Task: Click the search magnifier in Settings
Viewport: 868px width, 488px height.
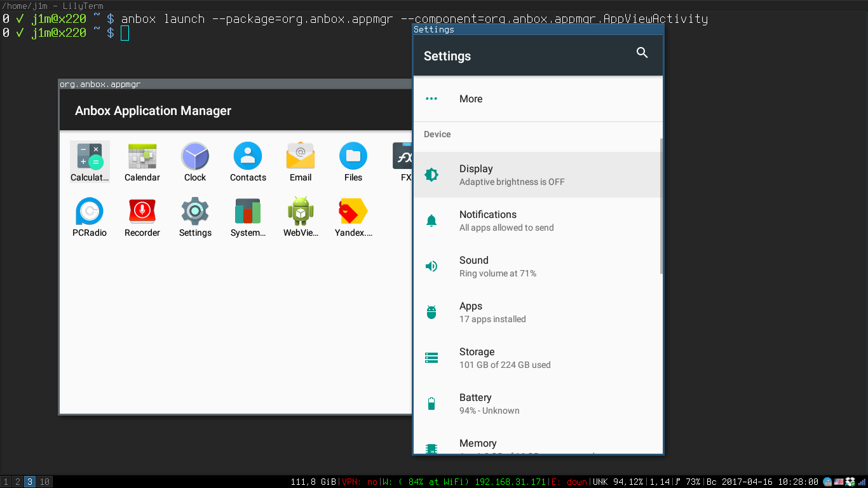Action: pos(642,53)
